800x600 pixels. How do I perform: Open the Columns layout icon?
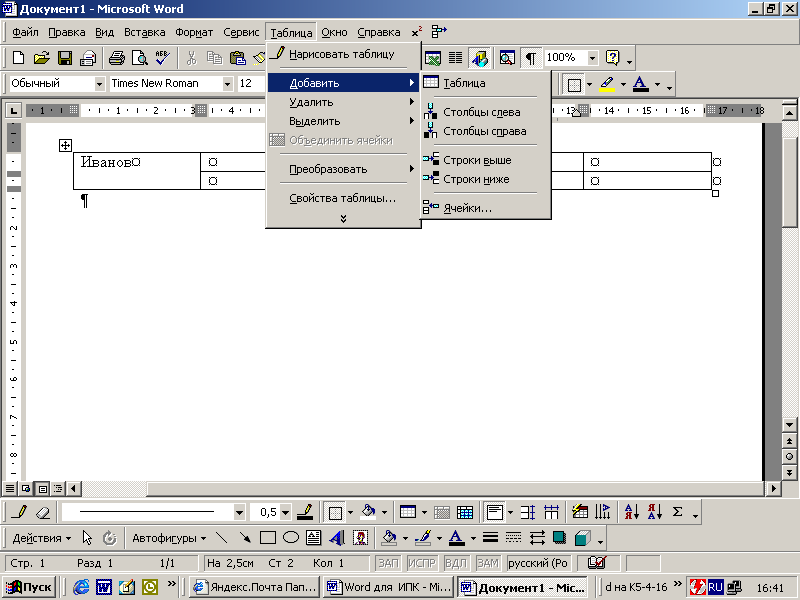(455, 58)
